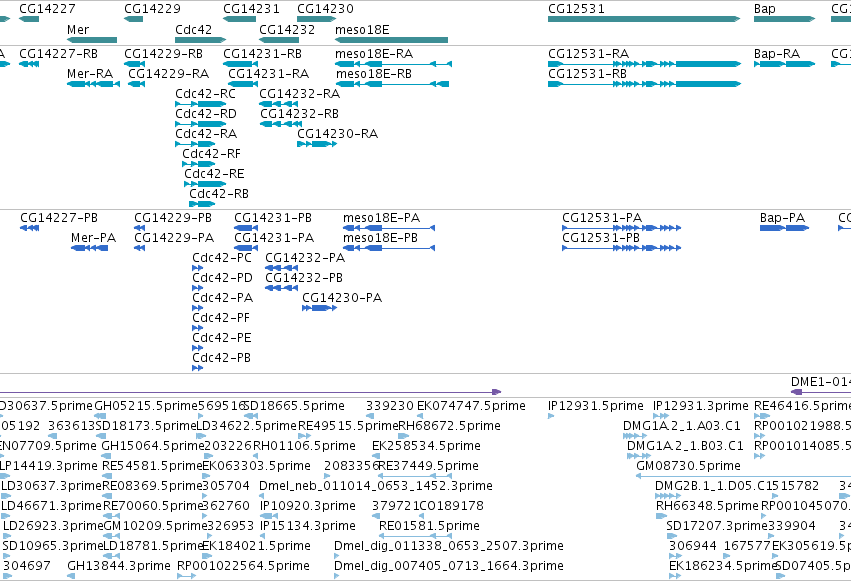The height and width of the screenshot is (581, 851).
Task: Select the SD17207.3prime EST label
Action: point(717,526)
